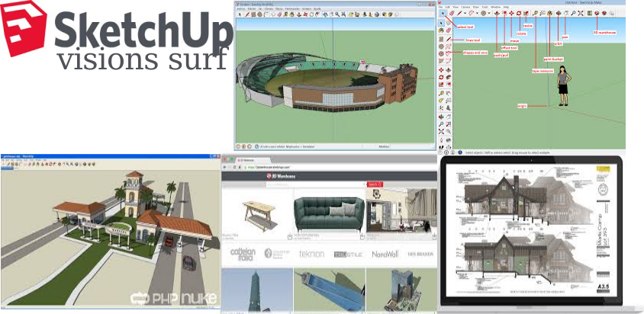Open 3D Warehouse from SketchUp Make toolbar
Image resolution: width=644 pixels, height=314 pixels.
tap(597, 13)
